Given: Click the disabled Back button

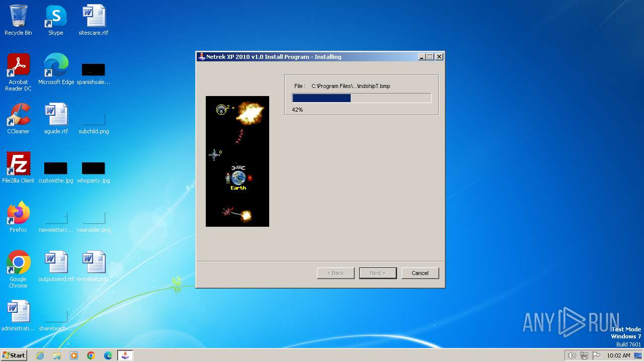Looking at the screenshot, I should [x=336, y=273].
